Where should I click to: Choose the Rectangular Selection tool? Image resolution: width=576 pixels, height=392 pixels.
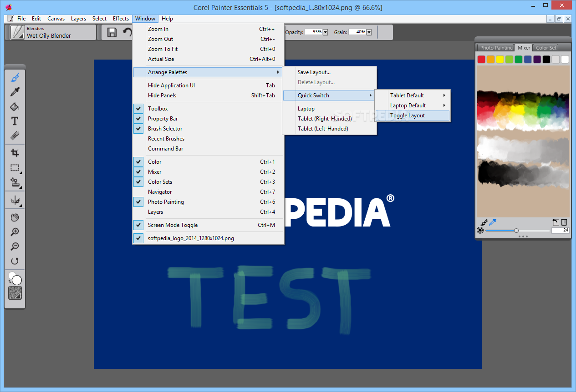pos(15,168)
